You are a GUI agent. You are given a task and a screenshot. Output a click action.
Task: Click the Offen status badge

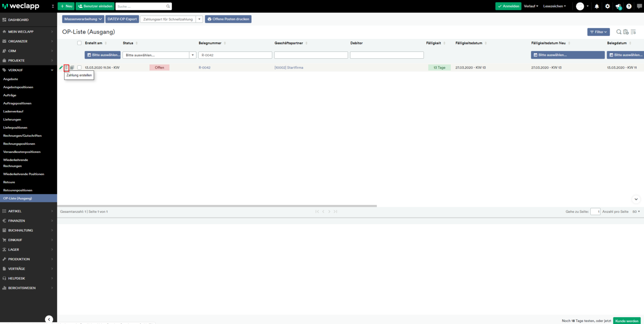[x=159, y=67]
